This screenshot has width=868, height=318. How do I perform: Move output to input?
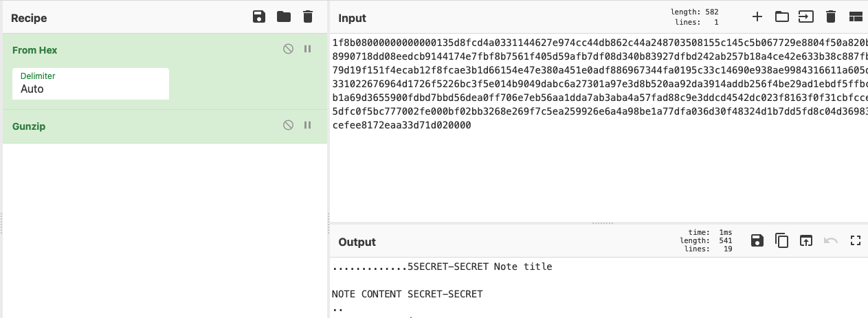(805, 240)
